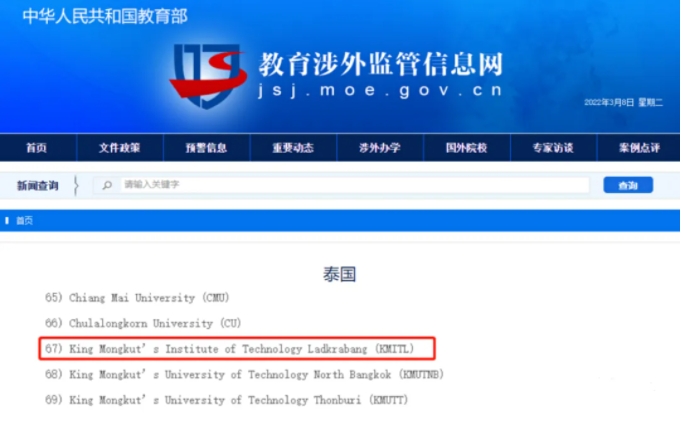Click the 首页 breadcrumb link
The width and height of the screenshot is (683, 421).
(x=24, y=221)
